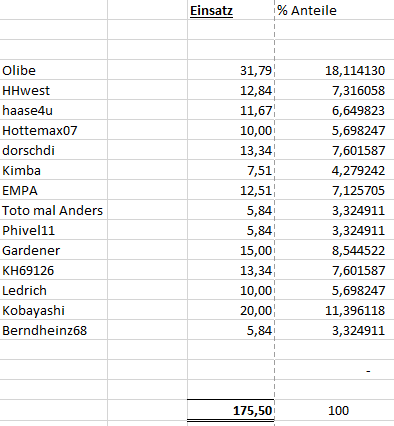The width and height of the screenshot is (394, 426).
Task: Select the Kimba Einsatz value 7,51
Action: (x=231, y=170)
